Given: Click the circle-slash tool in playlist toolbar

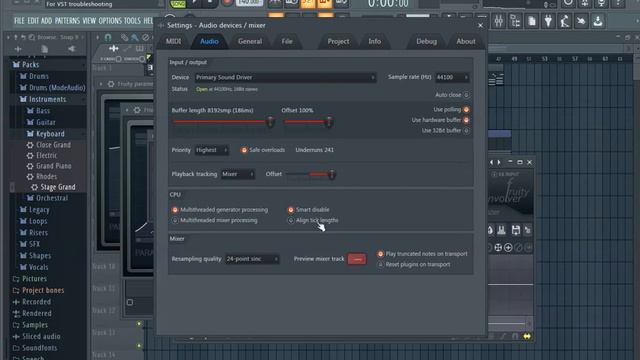Looking at the screenshot, I should [145, 38].
